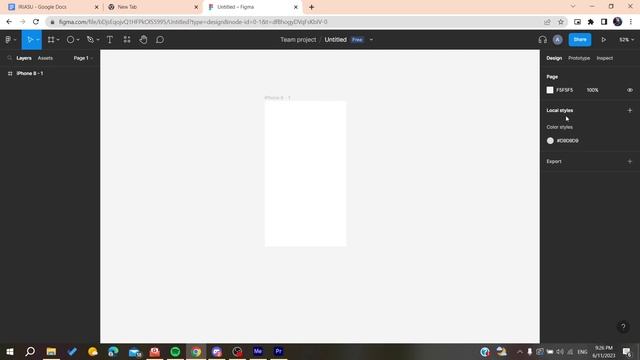Viewport: 640px width, 360px height.
Task: Add a new local style
Action: tap(629, 110)
